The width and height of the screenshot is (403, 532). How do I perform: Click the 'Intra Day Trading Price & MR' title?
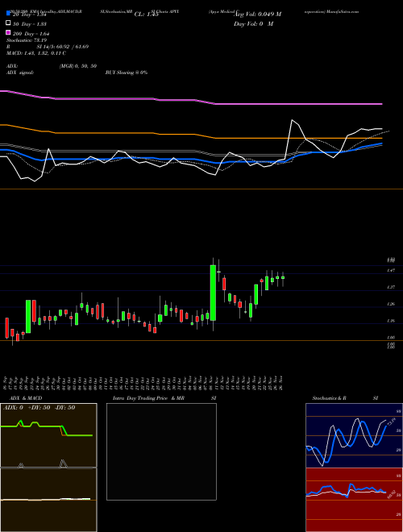[x=148, y=398]
